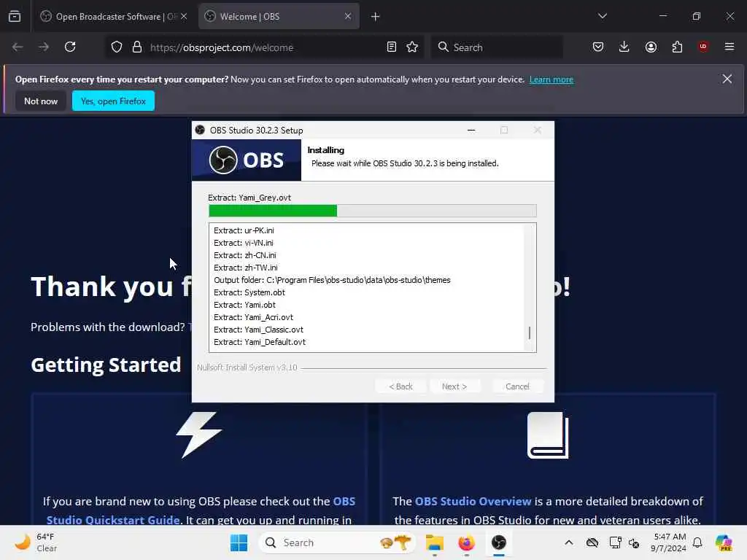Open OBS Studio Overview link
Image resolution: width=747 pixels, height=560 pixels.
[x=473, y=502]
